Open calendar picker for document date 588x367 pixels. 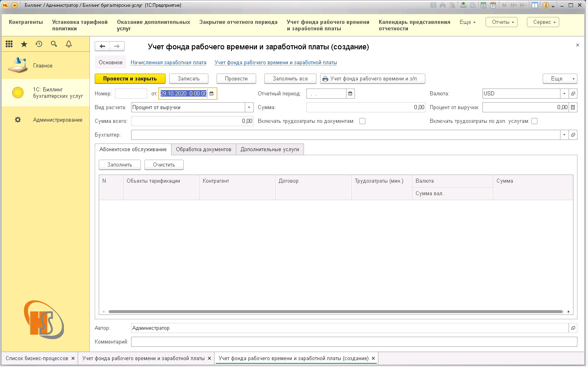click(x=212, y=94)
